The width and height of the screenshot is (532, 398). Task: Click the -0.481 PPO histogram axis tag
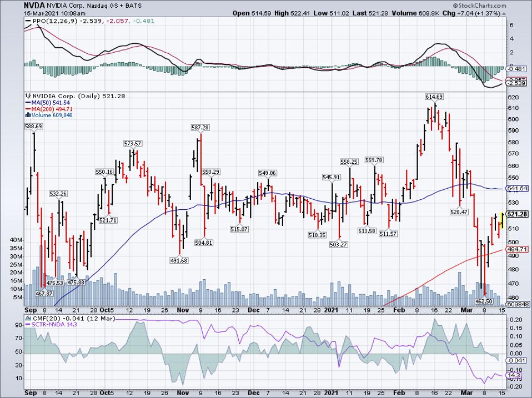pyautogui.click(x=516, y=69)
